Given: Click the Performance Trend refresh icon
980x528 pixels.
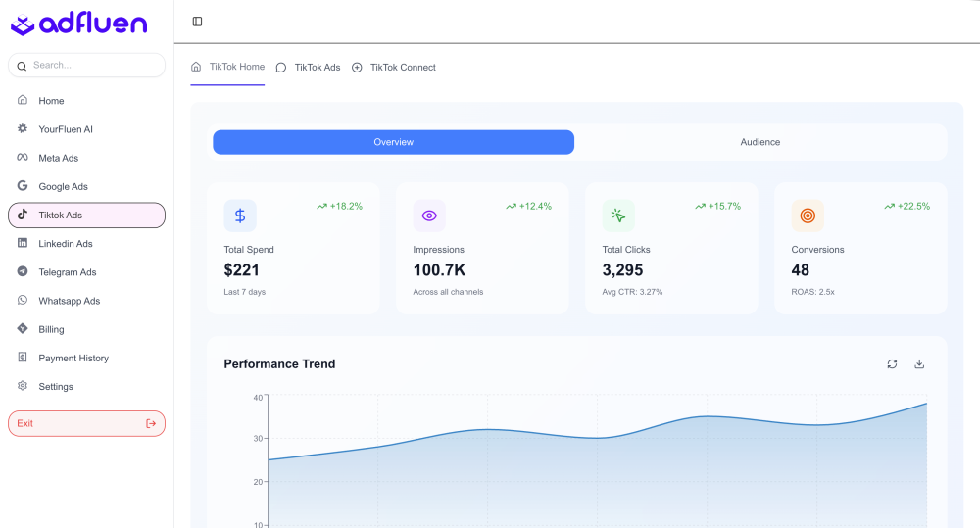Looking at the screenshot, I should (892, 364).
